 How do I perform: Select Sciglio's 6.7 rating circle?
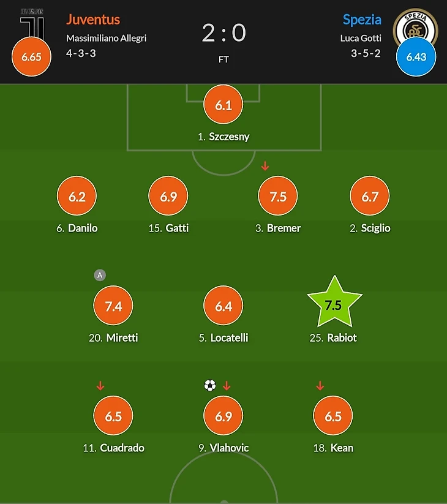pos(370,197)
